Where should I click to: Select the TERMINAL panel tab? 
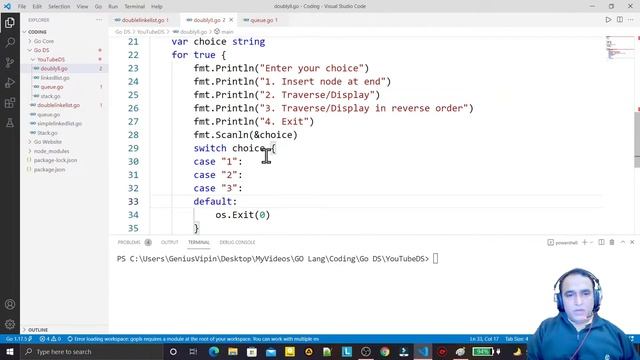(199, 242)
